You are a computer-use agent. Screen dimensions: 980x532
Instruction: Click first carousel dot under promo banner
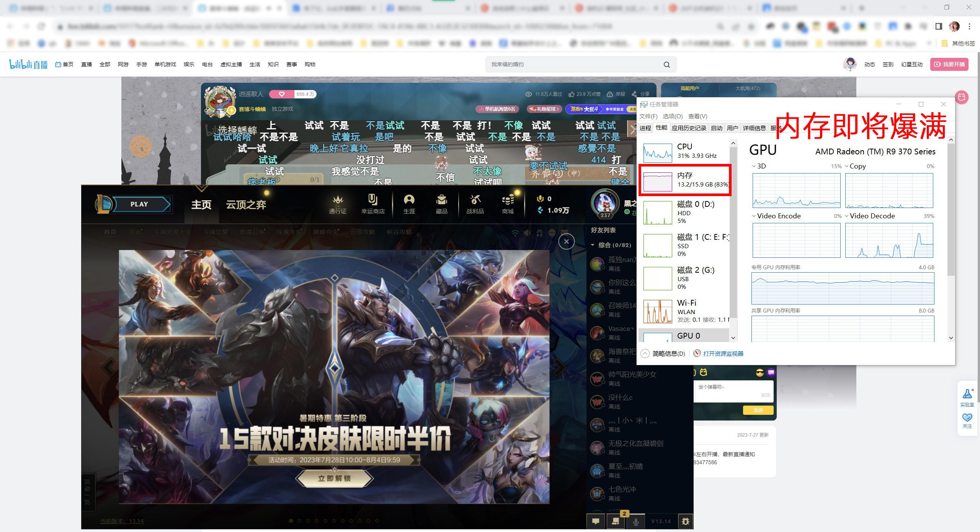(x=291, y=521)
